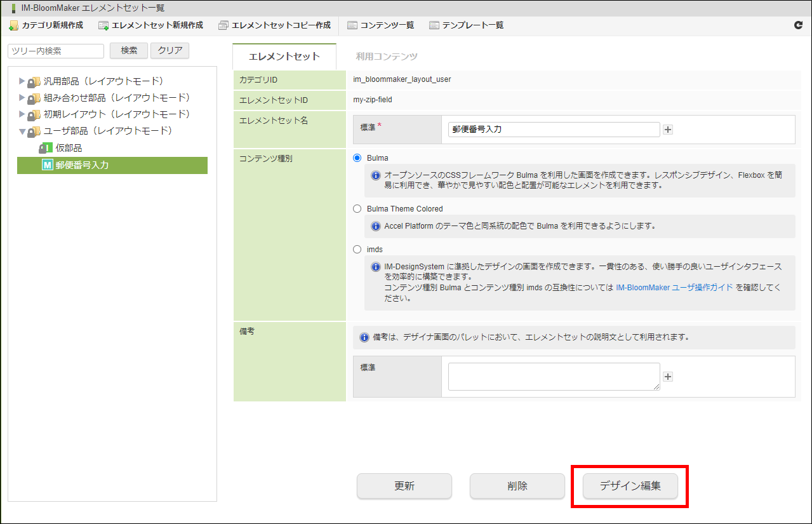Viewport: 812px width, 524px height.
Task: Click the refresh icon at top right
Action: [x=798, y=25]
